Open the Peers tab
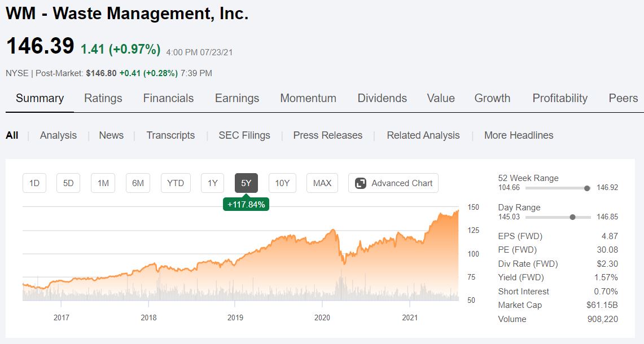The width and height of the screenshot is (644, 344). click(623, 98)
